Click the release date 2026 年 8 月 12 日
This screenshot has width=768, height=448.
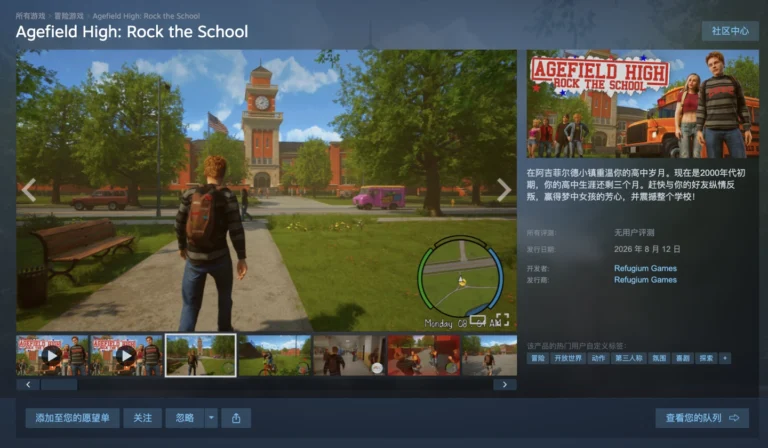(x=647, y=249)
